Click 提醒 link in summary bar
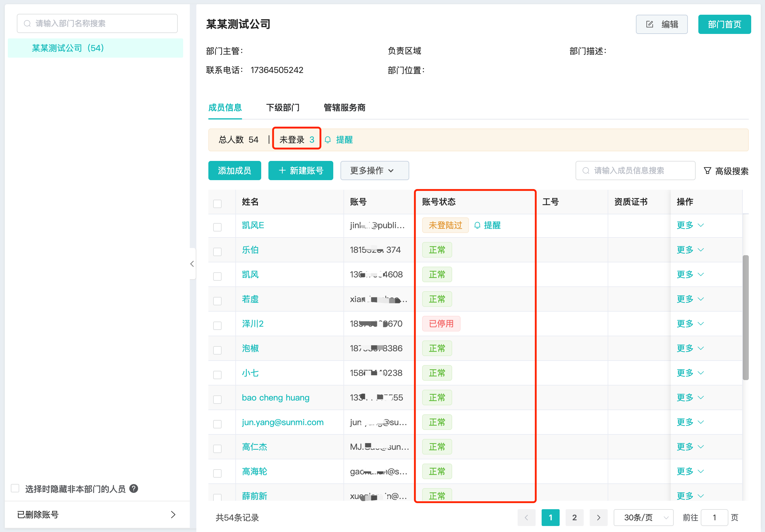The image size is (765, 532). click(x=344, y=140)
